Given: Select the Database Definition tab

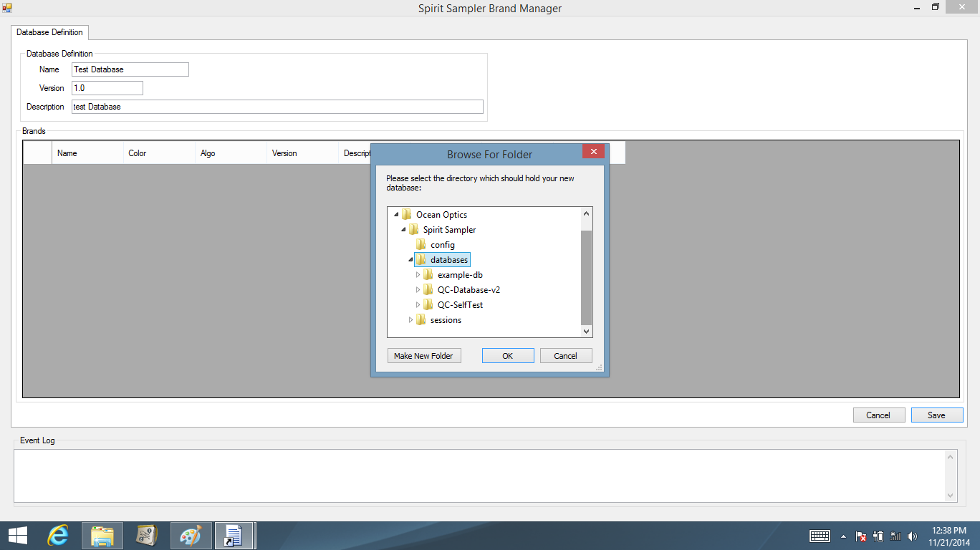Looking at the screenshot, I should [49, 32].
